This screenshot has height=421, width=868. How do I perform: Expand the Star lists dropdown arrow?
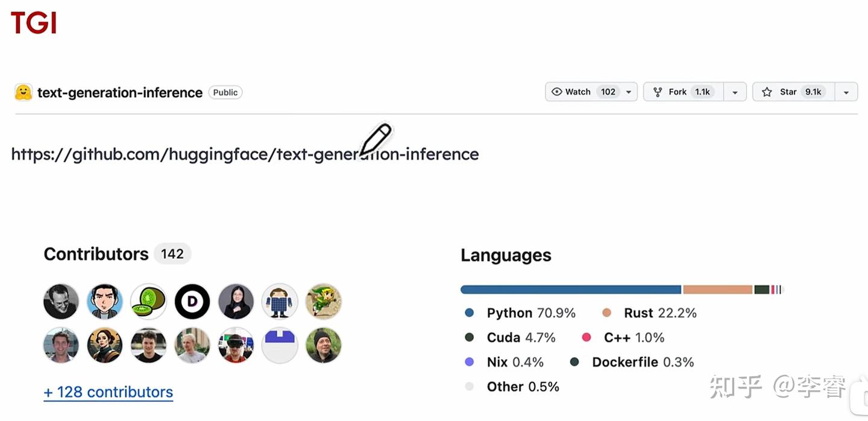(x=846, y=92)
